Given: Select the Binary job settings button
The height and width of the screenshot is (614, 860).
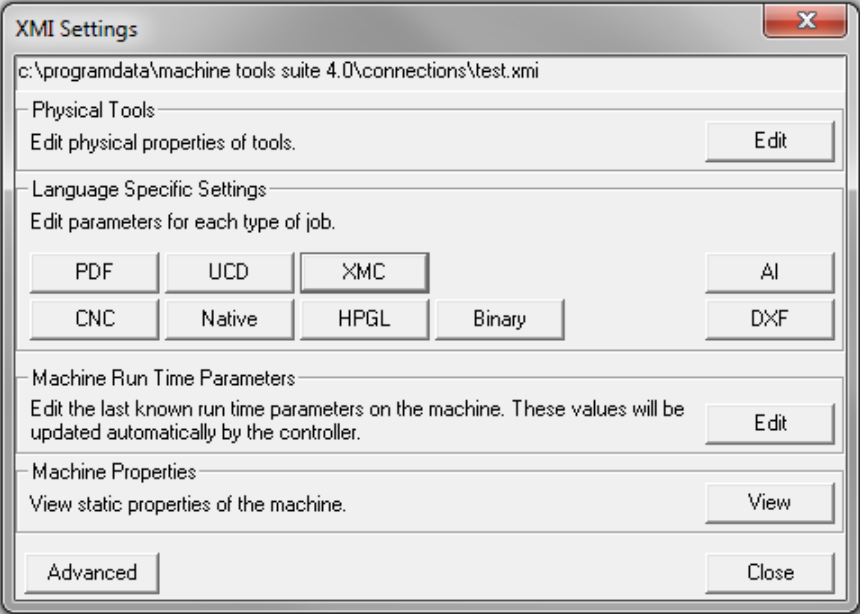Looking at the screenshot, I should pos(499,319).
